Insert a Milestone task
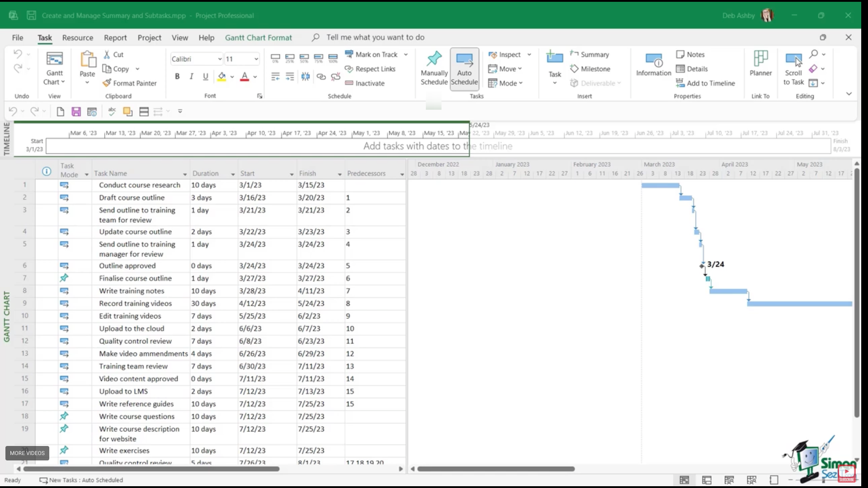Image resolution: width=868 pixels, height=488 pixels. 590,69
